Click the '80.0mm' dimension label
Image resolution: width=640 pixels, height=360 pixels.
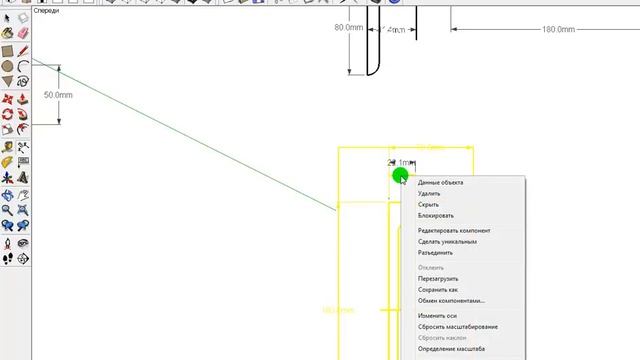pos(349,27)
